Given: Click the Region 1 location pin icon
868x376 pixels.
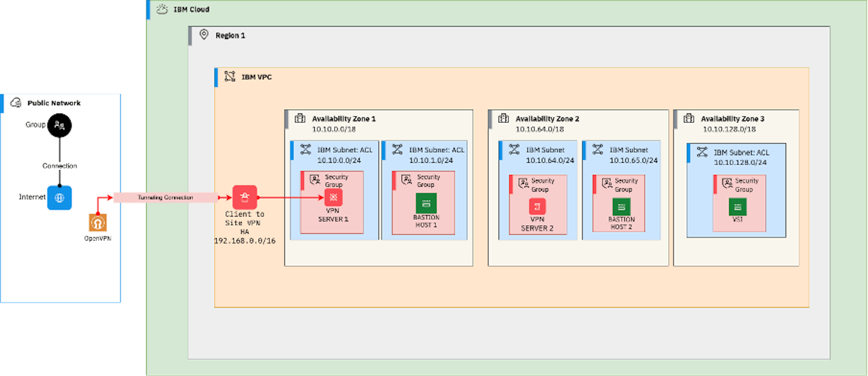Looking at the screenshot, I should [x=204, y=35].
